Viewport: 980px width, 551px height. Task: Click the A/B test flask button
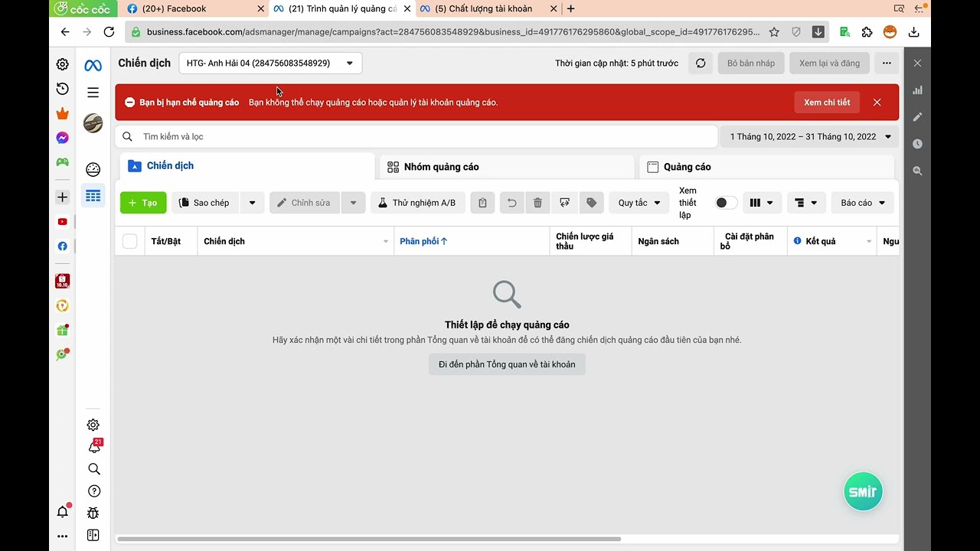coord(418,203)
